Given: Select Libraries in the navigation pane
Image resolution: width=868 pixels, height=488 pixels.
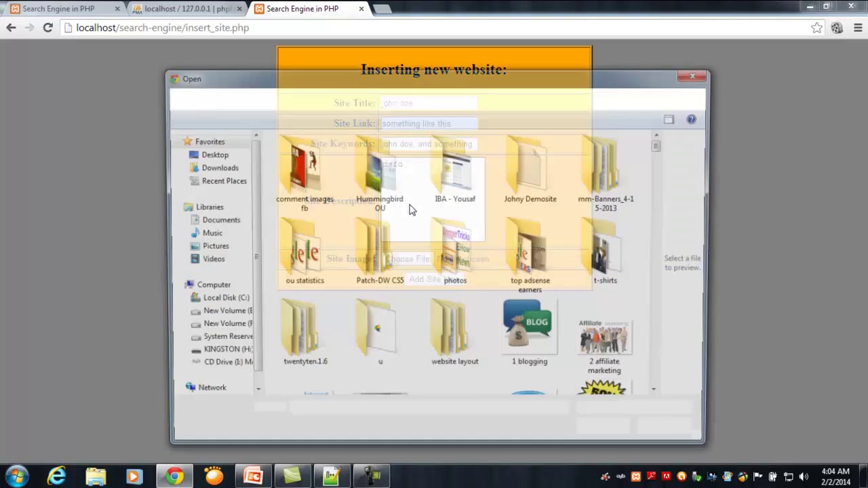Looking at the screenshot, I should point(210,207).
